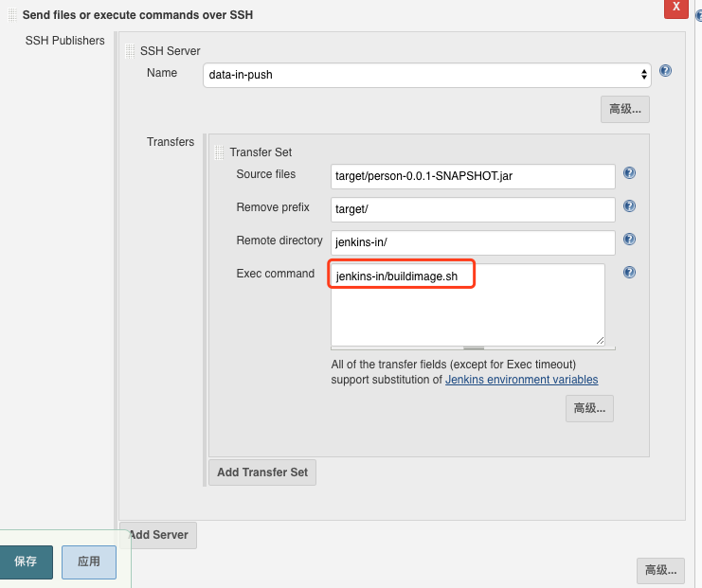The width and height of the screenshot is (702, 588).
Task: Click the 保存 save button
Action: coord(26,562)
